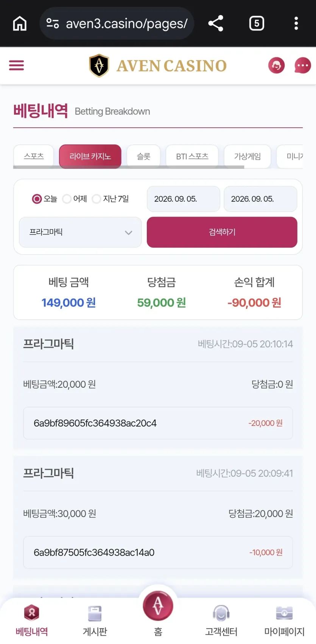This screenshot has width=316, height=644.
Task: Select the 오늘 radio button
Action: [37, 199]
